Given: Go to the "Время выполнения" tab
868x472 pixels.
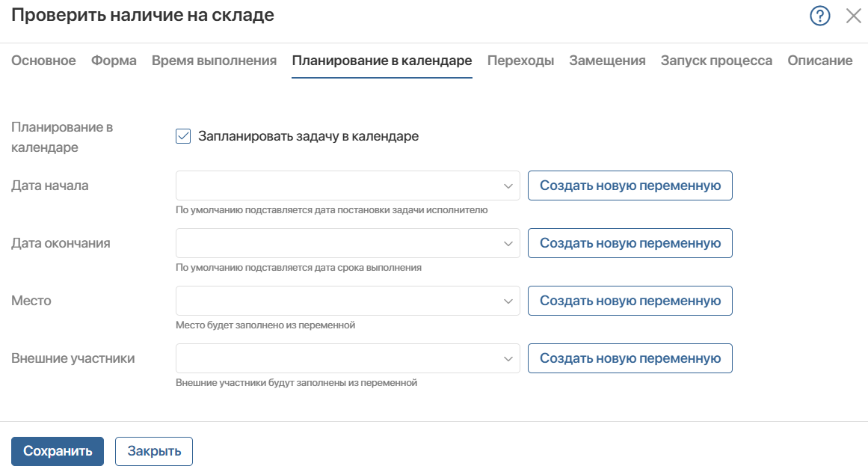Looking at the screenshot, I should click(215, 61).
